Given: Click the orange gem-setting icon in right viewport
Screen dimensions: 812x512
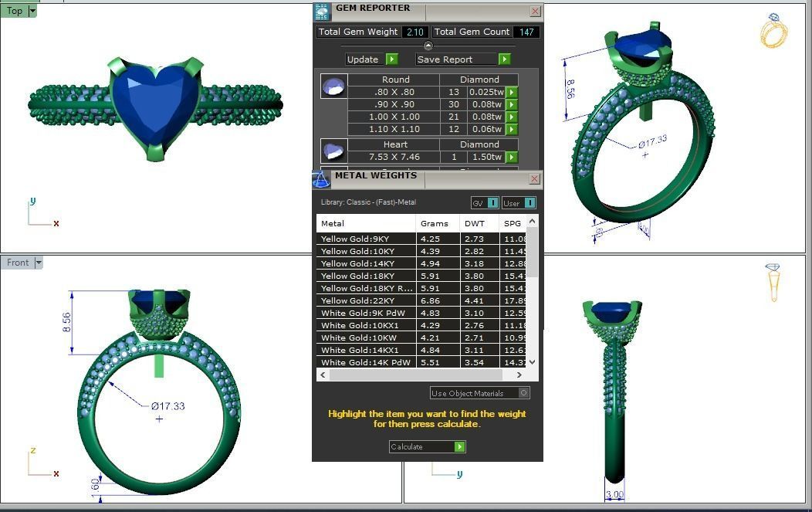Looking at the screenshot, I should pyautogui.click(x=773, y=283).
